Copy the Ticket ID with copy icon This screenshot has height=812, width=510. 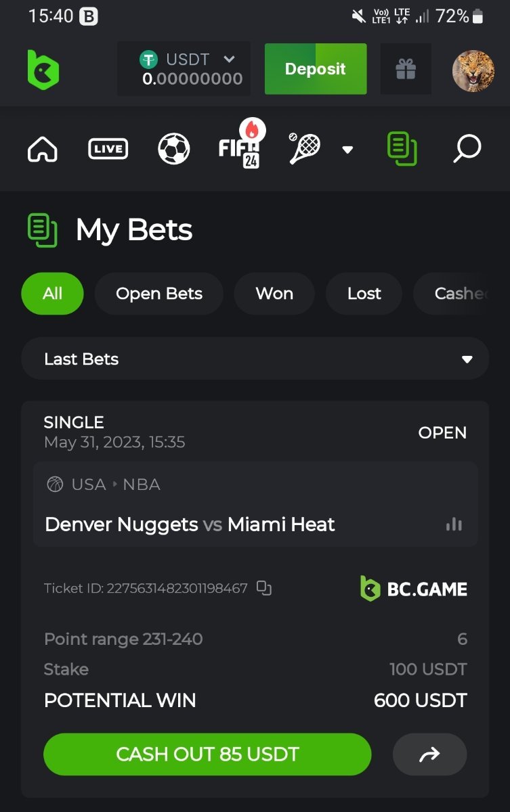click(x=264, y=588)
